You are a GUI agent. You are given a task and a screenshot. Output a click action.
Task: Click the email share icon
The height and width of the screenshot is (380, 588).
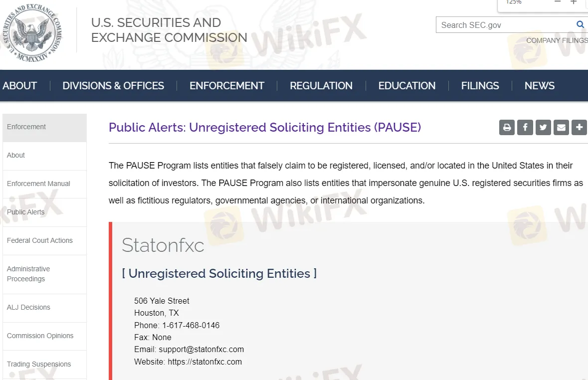pos(561,128)
